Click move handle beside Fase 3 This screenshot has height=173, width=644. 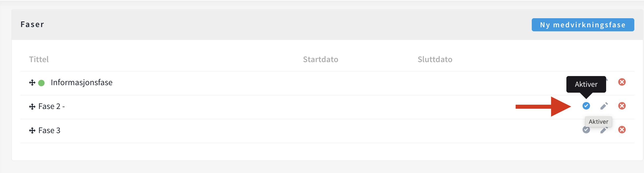coord(32,130)
